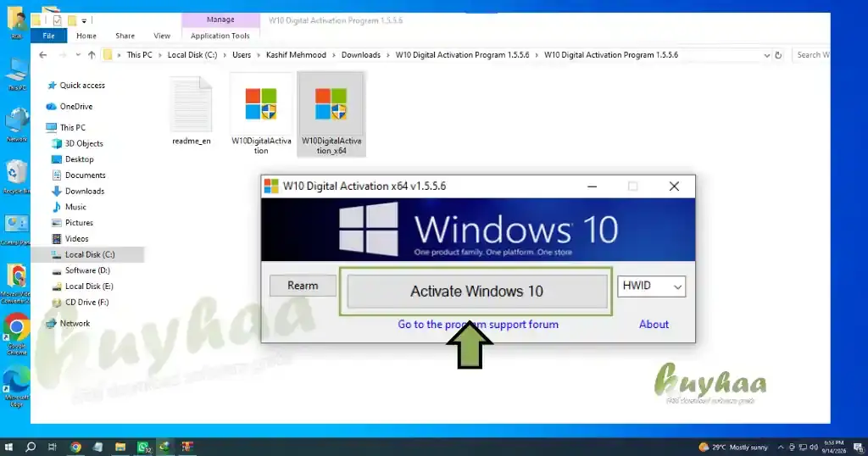
Task: Select Software (D:) drive in navigation pane
Action: point(81,270)
